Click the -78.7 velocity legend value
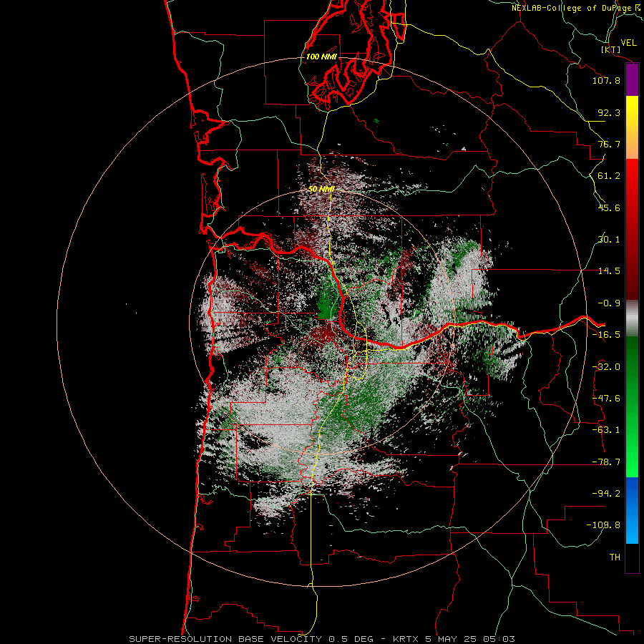 pos(606,462)
